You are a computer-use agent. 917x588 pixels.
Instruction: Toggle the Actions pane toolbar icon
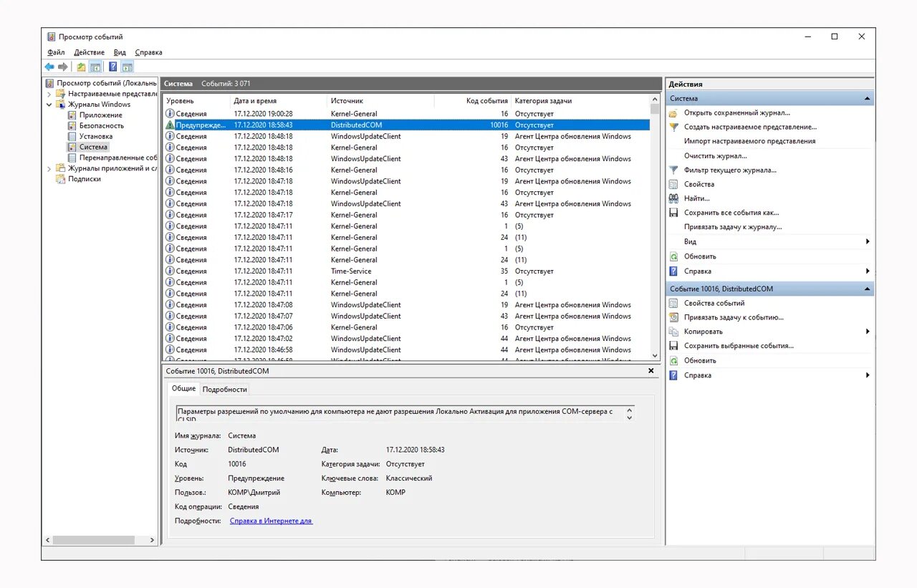128,67
